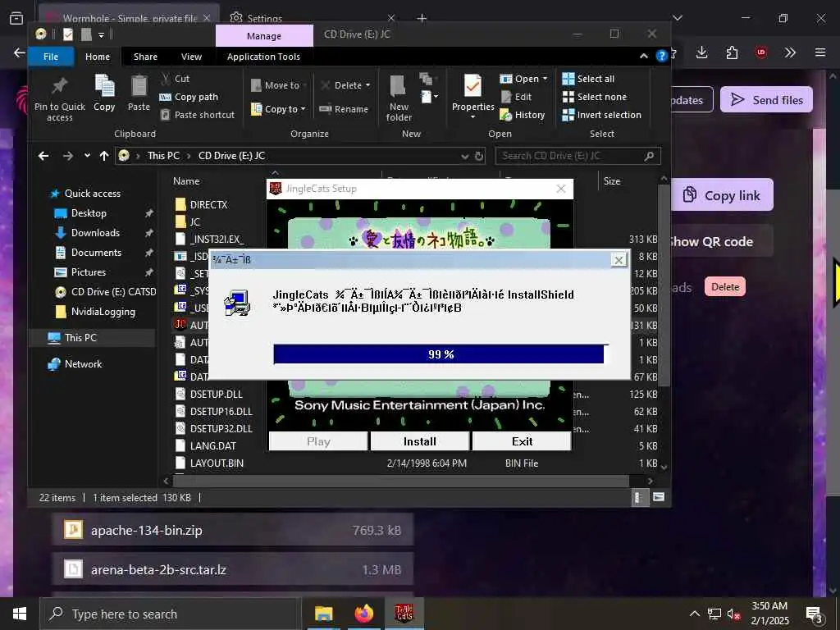840x630 pixels.
Task: Collapse the ribbon with chevron arrow
Action: click(643, 57)
